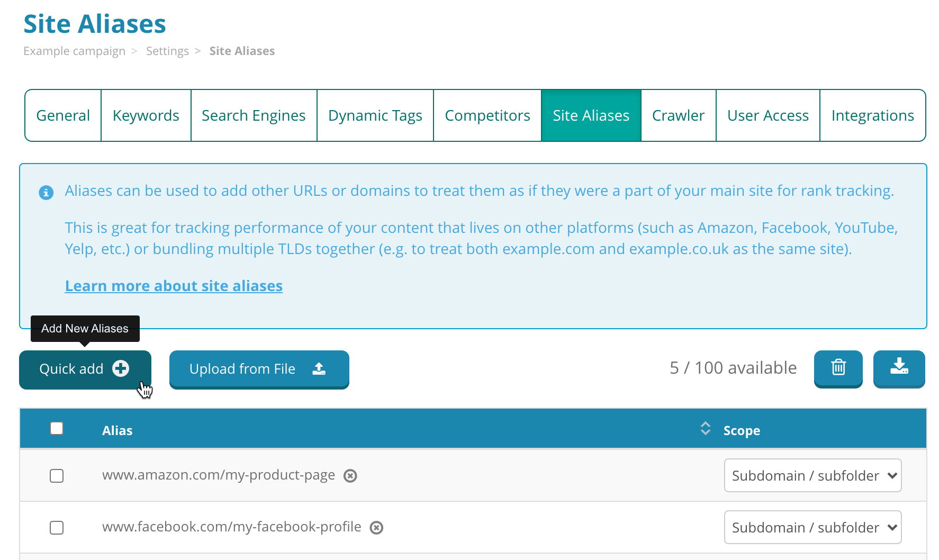Click the Scope column sort chevrons

click(x=705, y=429)
